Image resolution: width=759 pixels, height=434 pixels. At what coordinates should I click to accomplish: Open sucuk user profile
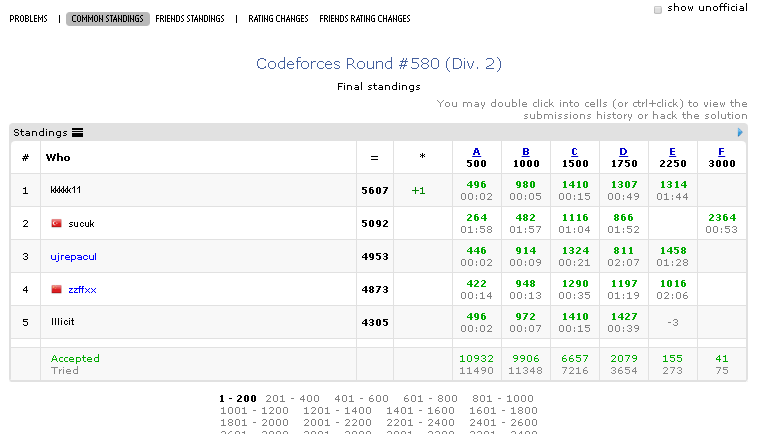click(x=81, y=224)
